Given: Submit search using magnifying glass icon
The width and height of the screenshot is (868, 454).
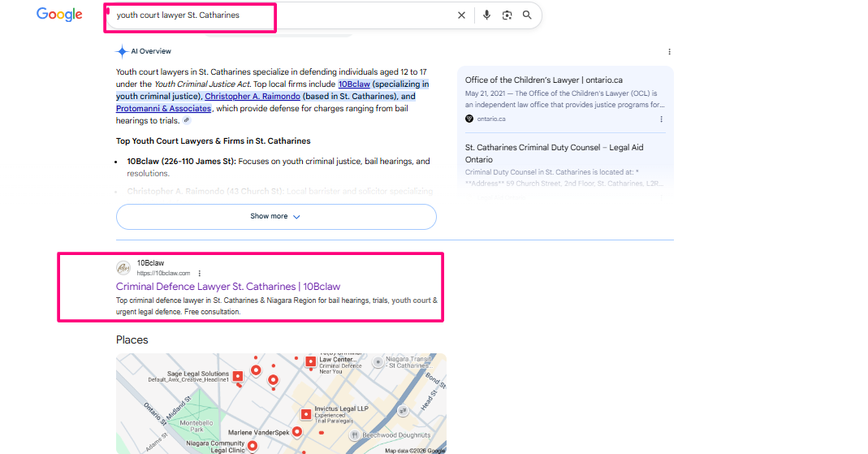Looking at the screenshot, I should tap(527, 15).
